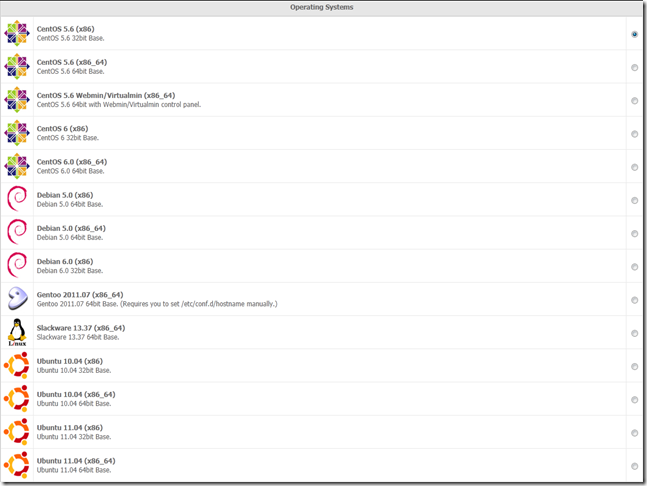
Task: Click the Operating Systems header
Action: point(321,7)
